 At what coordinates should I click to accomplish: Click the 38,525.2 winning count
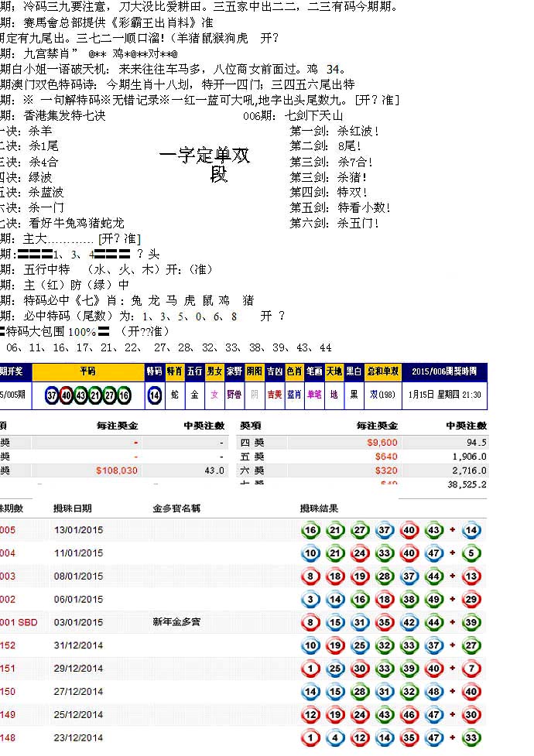pos(467,484)
